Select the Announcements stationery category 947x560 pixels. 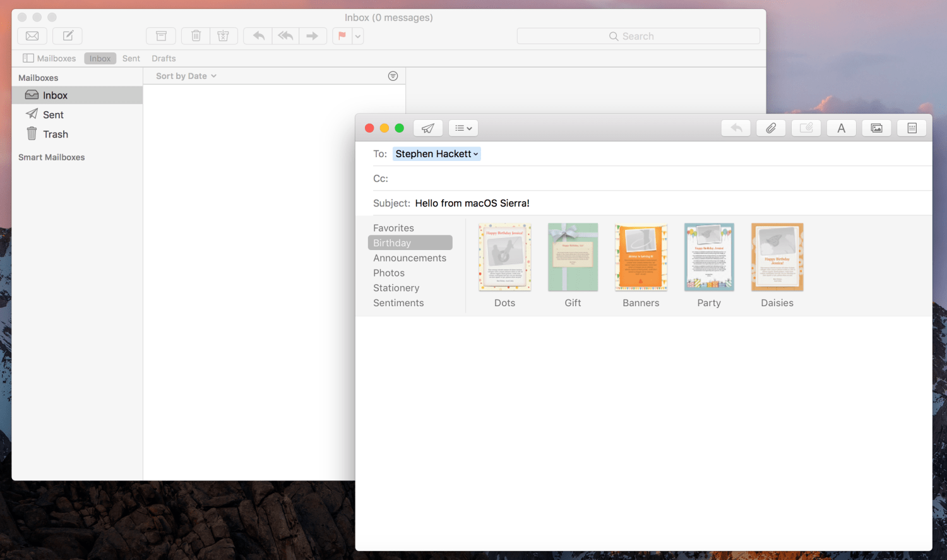tap(410, 258)
